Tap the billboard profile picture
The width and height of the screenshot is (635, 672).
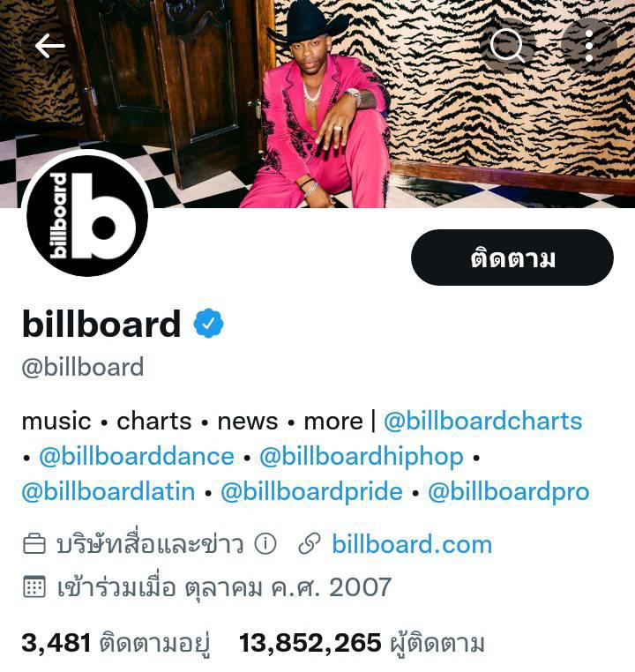(87, 215)
